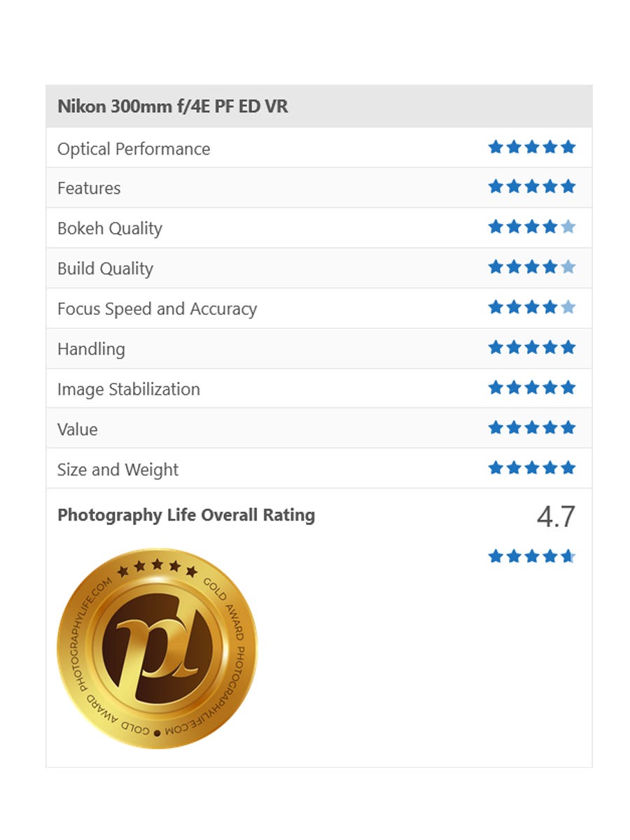Click the Size and Weight star rating

tap(531, 468)
